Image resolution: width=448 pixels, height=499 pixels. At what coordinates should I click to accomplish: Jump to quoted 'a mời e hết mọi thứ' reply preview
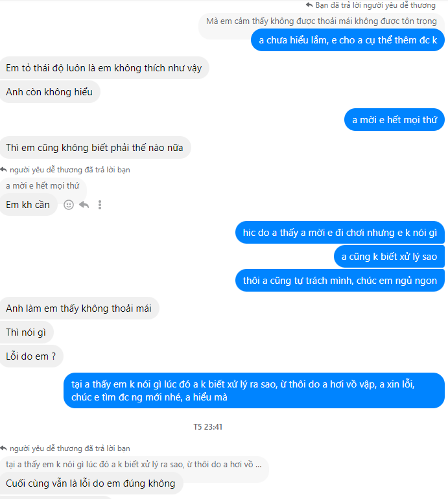[x=43, y=185]
